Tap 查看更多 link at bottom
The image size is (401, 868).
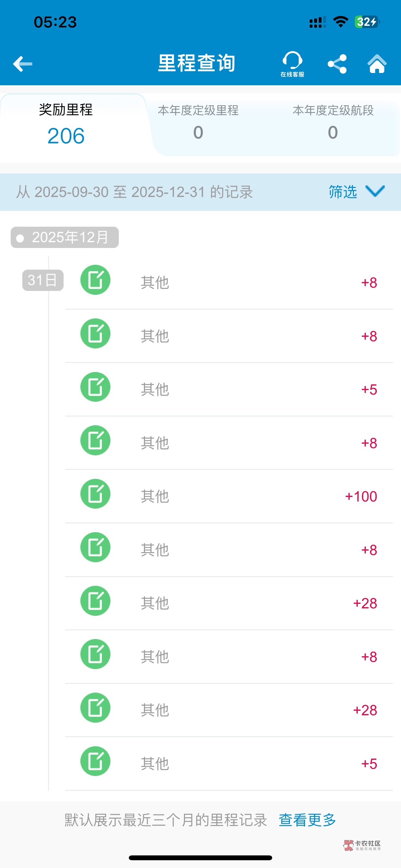point(307,820)
